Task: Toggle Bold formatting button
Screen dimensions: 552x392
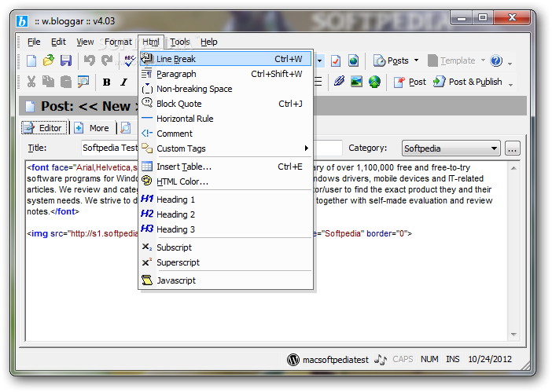Action: (x=106, y=82)
